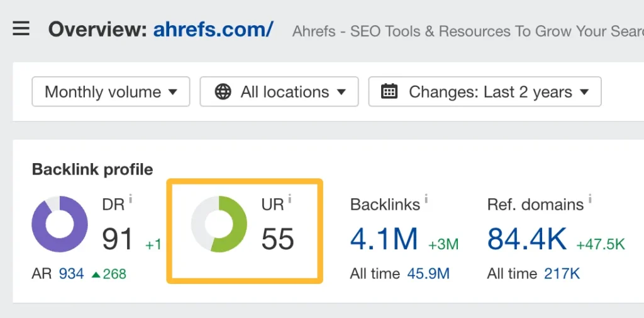Image resolution: width=644 pixels, height=318 pixels.
Task: Open the ahrefs.com/ link
Action: [x=213, y=29]
